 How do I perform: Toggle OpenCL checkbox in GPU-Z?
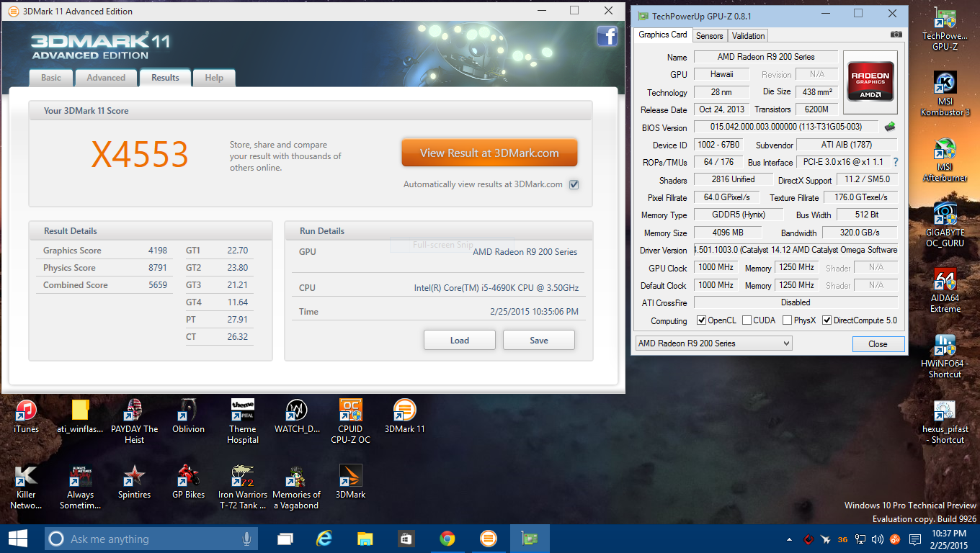point(702,320)
